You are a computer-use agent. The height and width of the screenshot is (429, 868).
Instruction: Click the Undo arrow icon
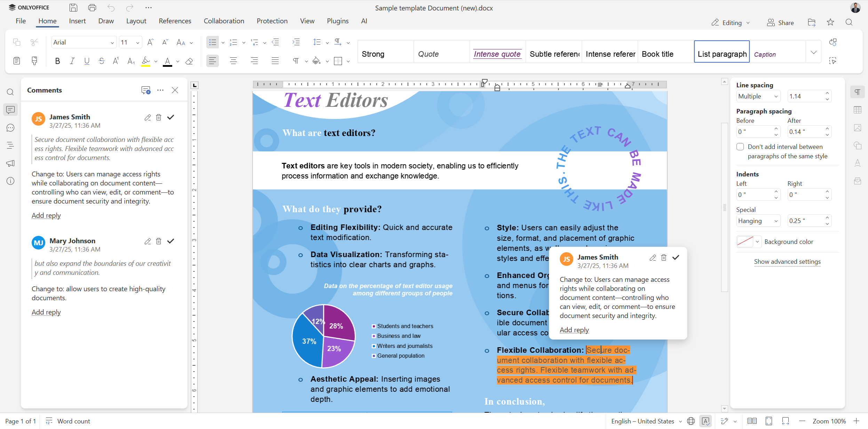(111, 8)
